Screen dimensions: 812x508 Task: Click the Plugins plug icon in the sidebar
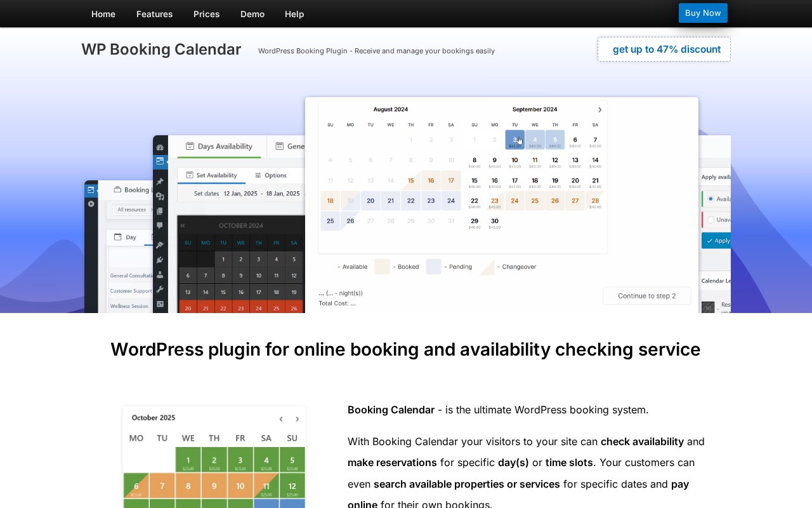(x=160, y=260)
